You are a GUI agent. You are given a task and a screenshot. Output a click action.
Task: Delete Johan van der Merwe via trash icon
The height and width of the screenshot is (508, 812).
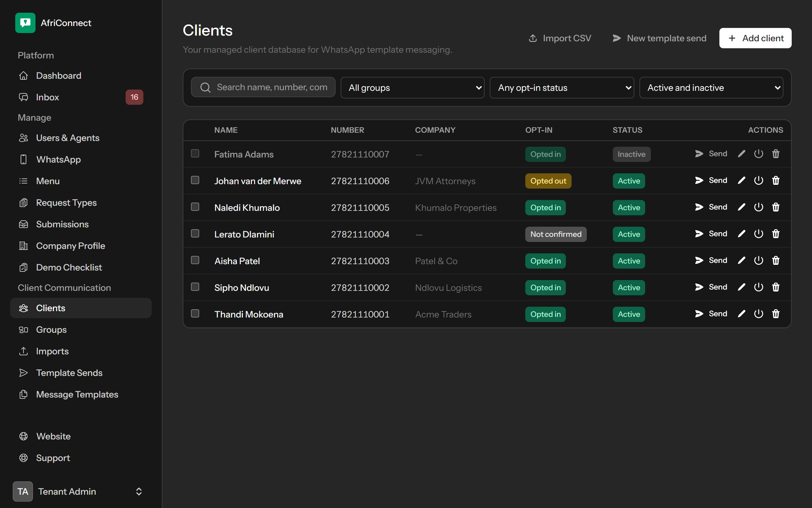776,180
